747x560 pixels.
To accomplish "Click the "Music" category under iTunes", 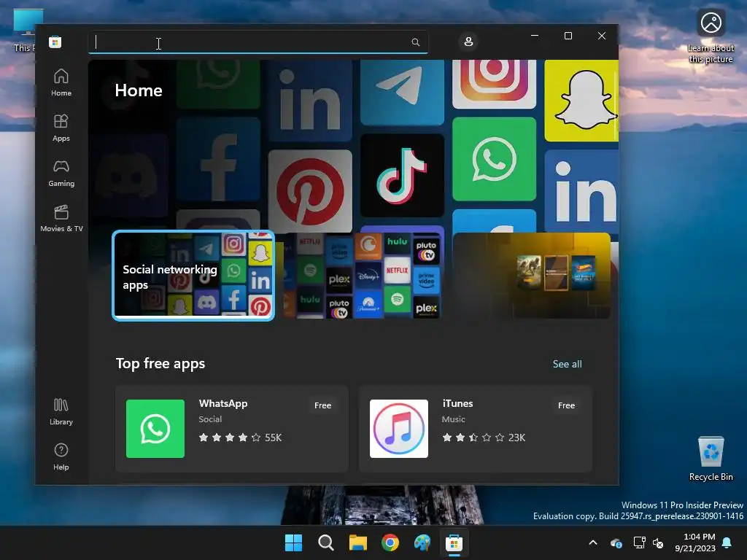I will [453, 419].
